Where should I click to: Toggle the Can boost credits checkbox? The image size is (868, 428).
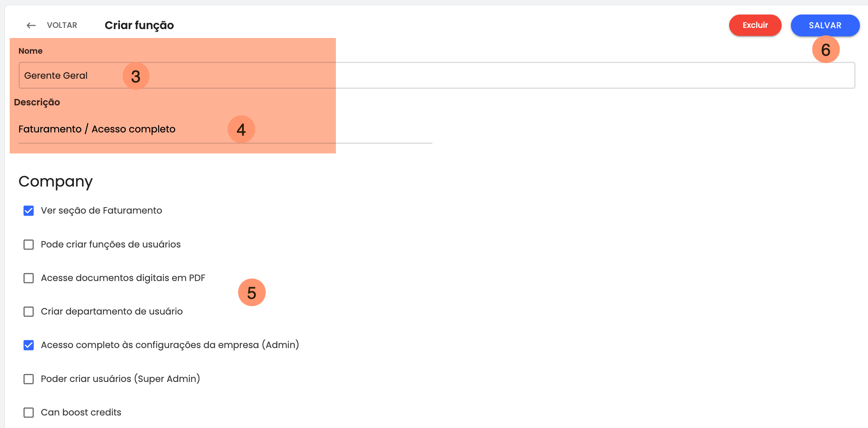[29, 413]
